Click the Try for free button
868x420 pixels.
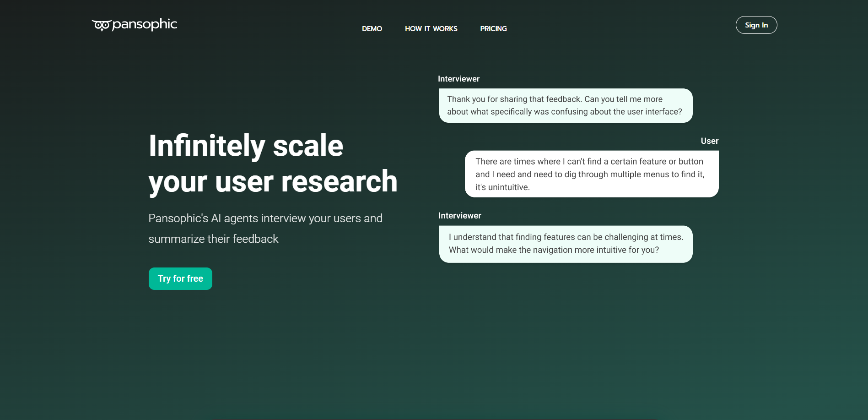coord(180,278)
